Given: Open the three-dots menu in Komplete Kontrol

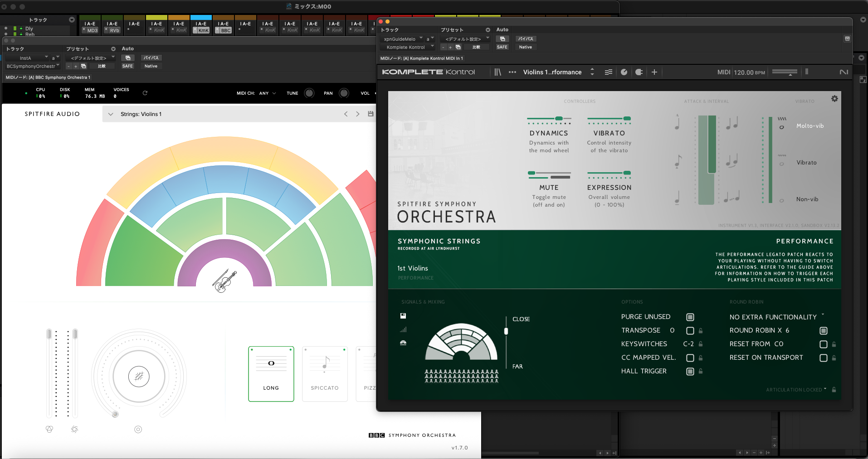Looking at the screenshot, I should 512,72.
